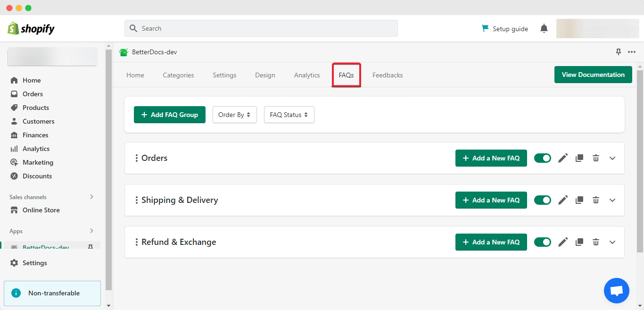Pin the BetterDocs-dev app

click(619, 52)
